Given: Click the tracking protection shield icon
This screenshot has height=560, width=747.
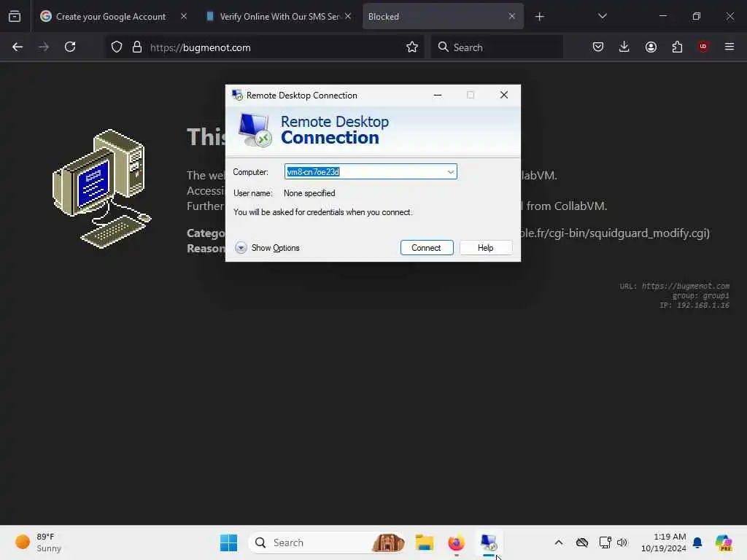Looking at the screenshot, I should pos(117,47).
